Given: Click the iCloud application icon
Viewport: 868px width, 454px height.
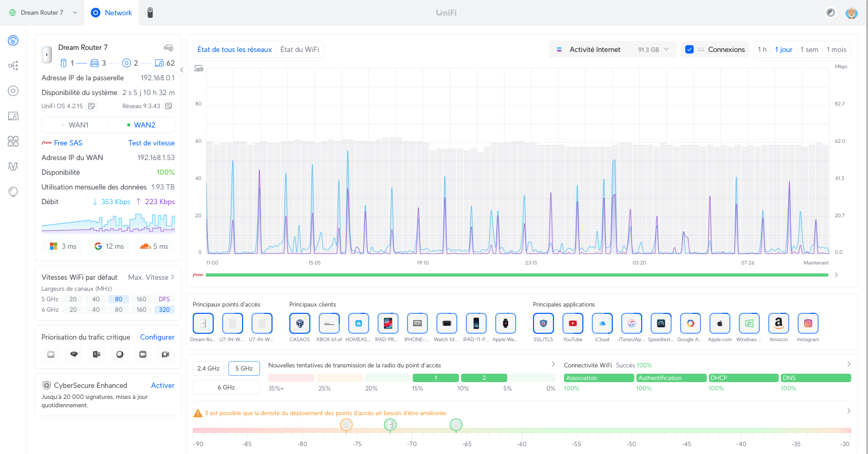Looking at the screenshot, I should [602, 323].
